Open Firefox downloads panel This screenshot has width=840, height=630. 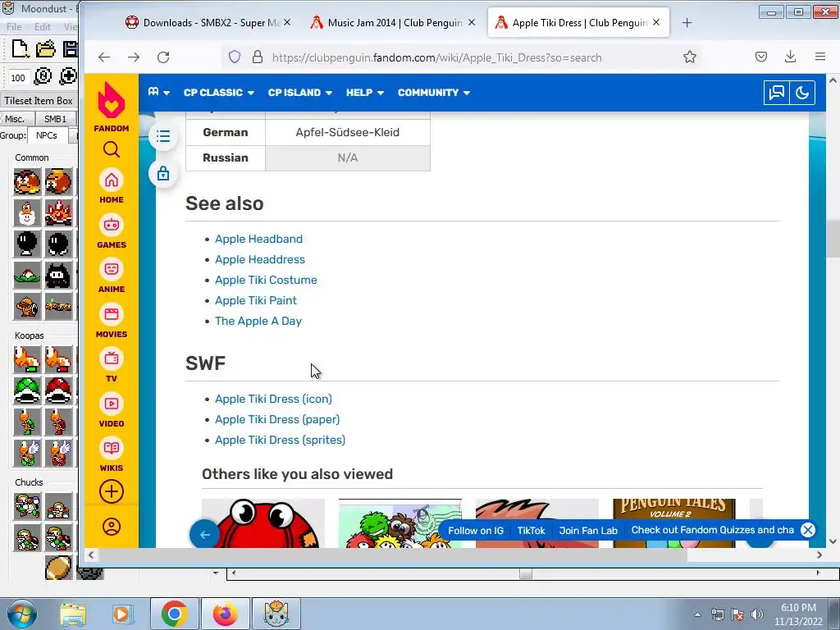click(790, 57)
